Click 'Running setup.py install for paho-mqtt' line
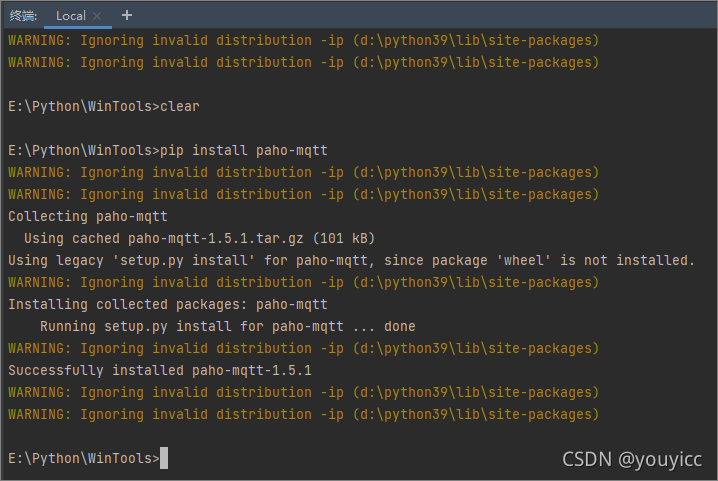The image size is (718, 481). (x=228, y=326)
